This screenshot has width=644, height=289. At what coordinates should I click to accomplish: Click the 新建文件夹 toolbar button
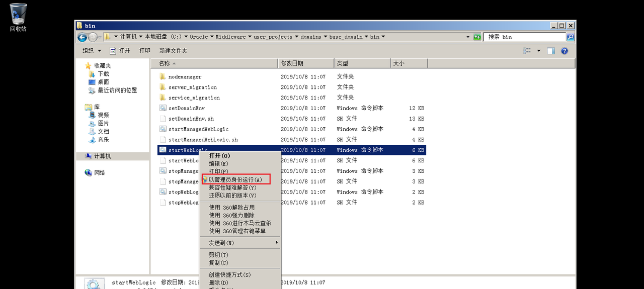coord(173,51)
